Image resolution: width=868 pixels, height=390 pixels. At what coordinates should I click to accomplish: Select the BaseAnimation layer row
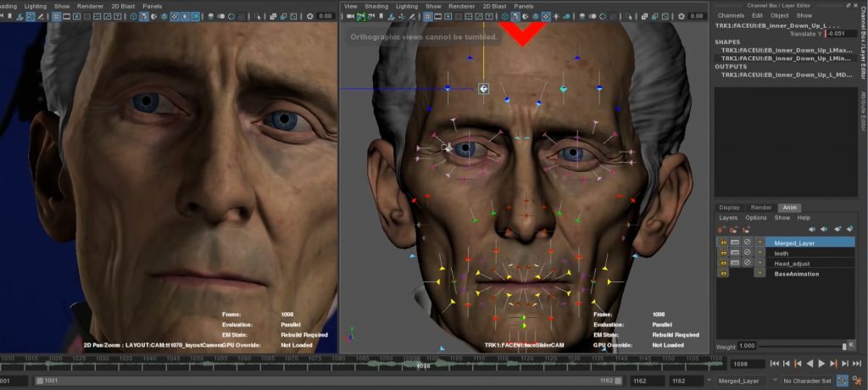tap(811, 274)
